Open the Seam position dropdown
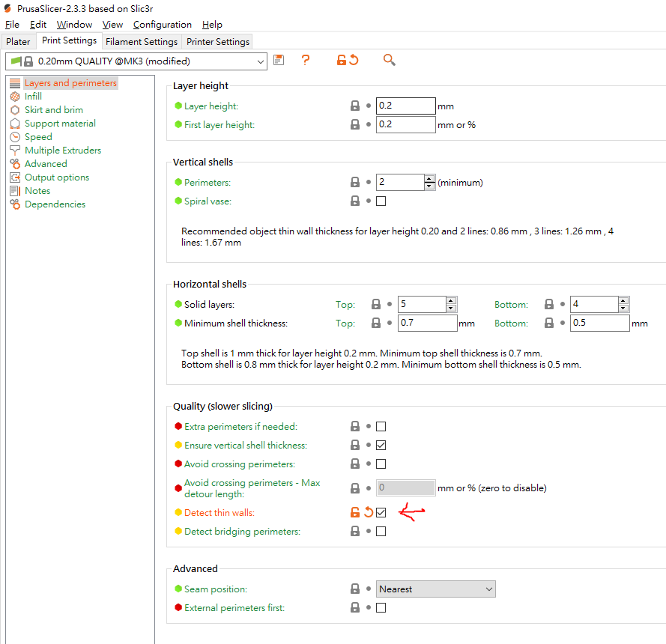Screen dimensions: 666x644 coord(436,589)
